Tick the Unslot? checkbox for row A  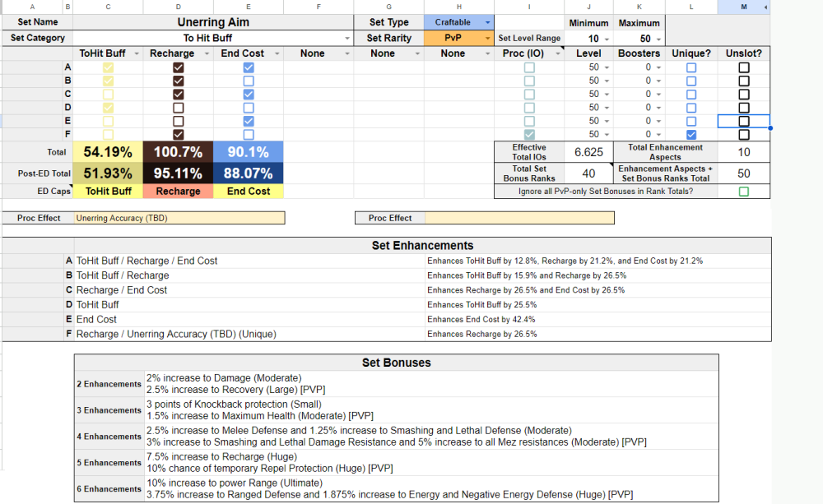click(x=744, y=67)
